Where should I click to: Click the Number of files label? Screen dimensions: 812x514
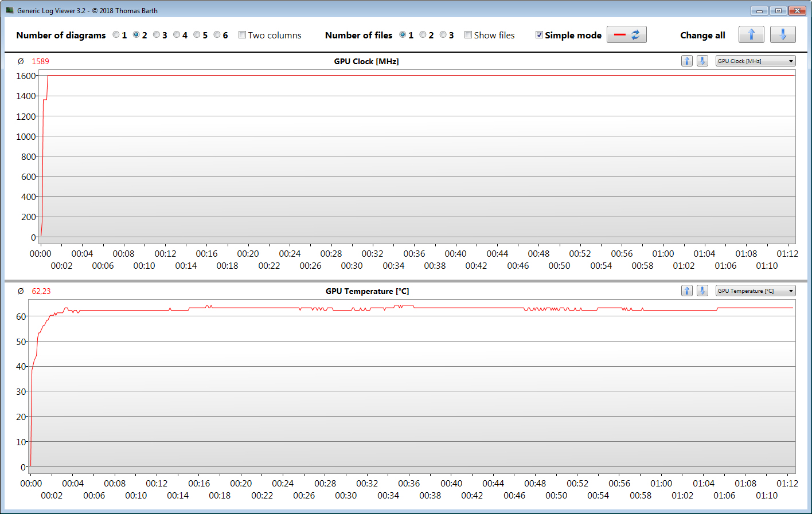tap(358, 35)
